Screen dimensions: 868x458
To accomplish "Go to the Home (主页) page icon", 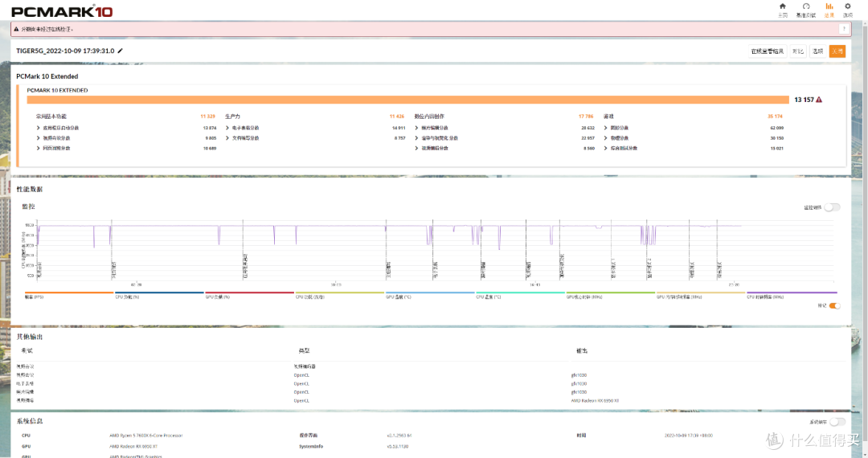I will 782,6.
